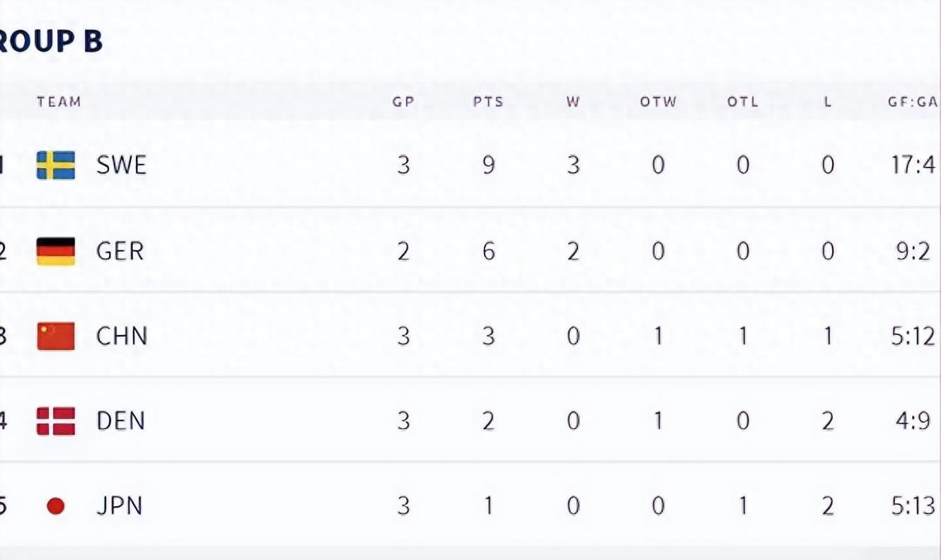Click the Denmark flag icon
This screenshot has height=560, width=941.
coord(56,421)
